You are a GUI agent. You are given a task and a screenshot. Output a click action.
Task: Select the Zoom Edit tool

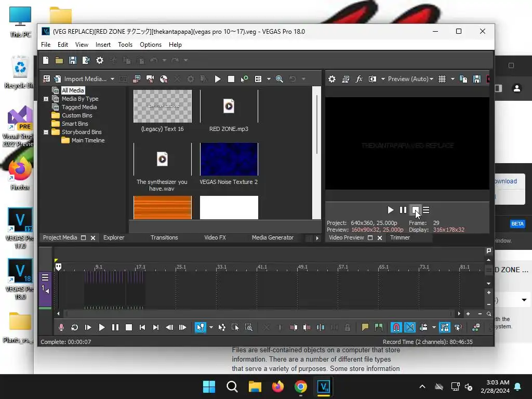pos(249,327)
